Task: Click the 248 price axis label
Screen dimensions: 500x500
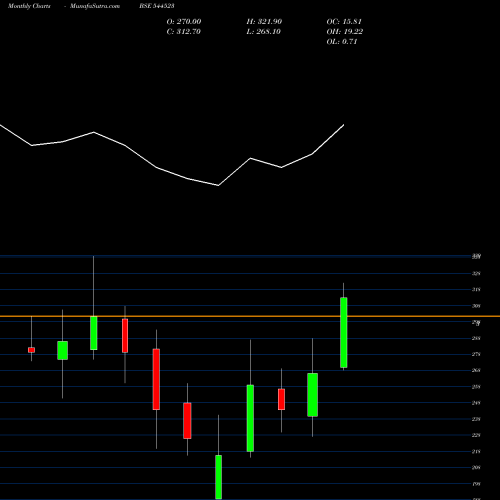Action: (x=476, y=403)
